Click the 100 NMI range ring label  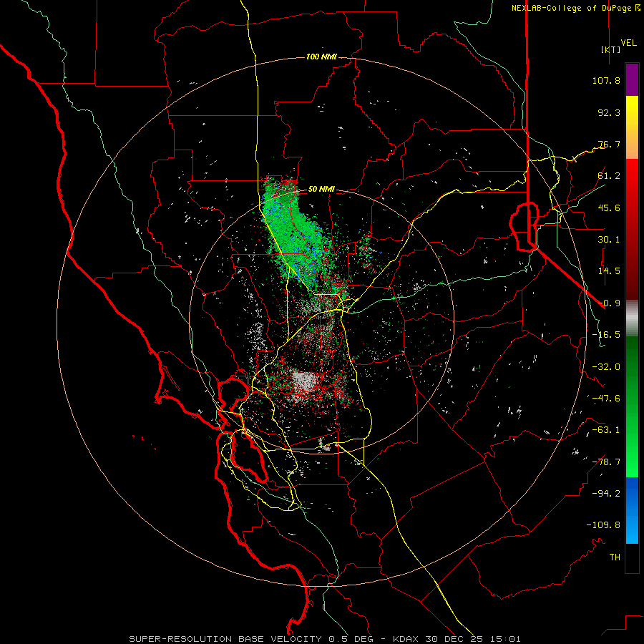tap(321, 57)
